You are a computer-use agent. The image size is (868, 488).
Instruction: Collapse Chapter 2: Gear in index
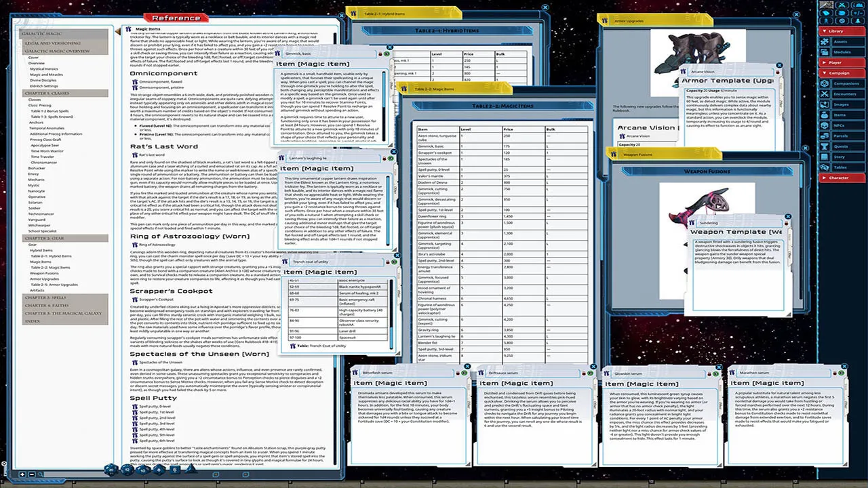[64, 238]
